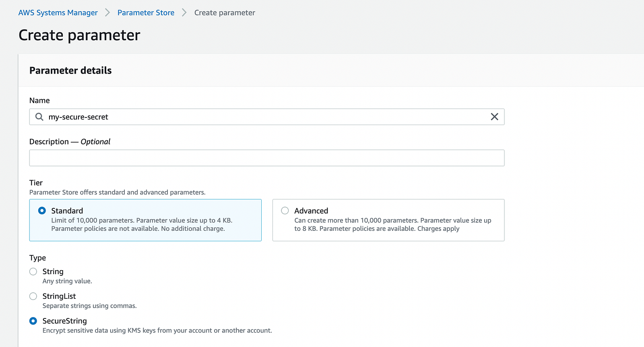
Task: Click the 'Create parameter' breadcrumb text
Action: tap(225, 12)
